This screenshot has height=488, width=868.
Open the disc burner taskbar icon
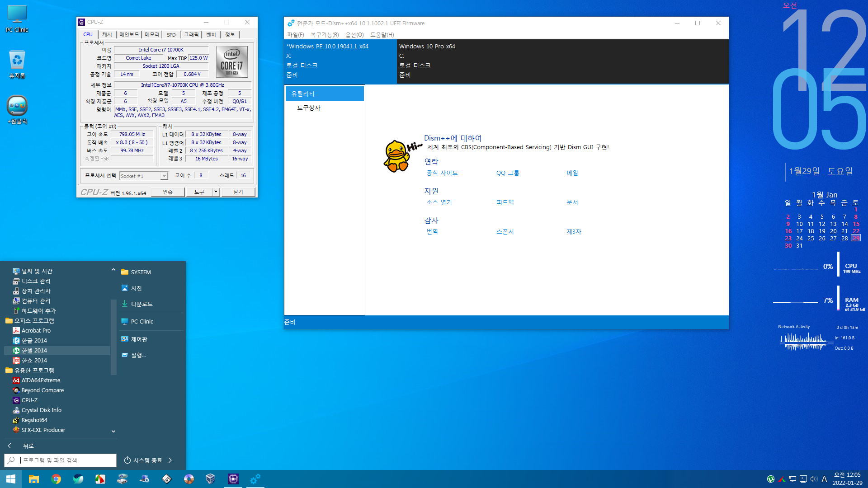[189, 479]
